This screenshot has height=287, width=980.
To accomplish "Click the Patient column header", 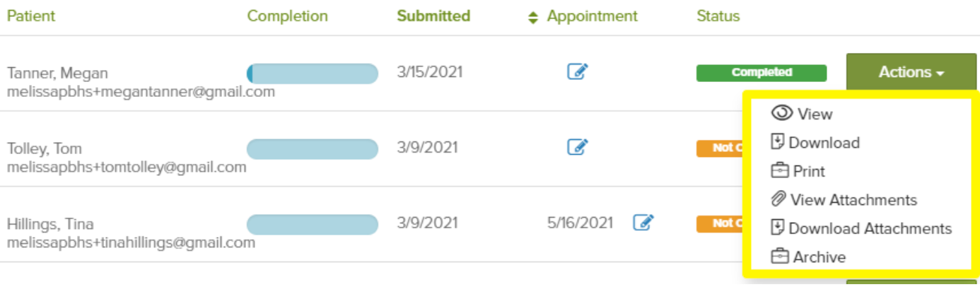I will 31,16.
